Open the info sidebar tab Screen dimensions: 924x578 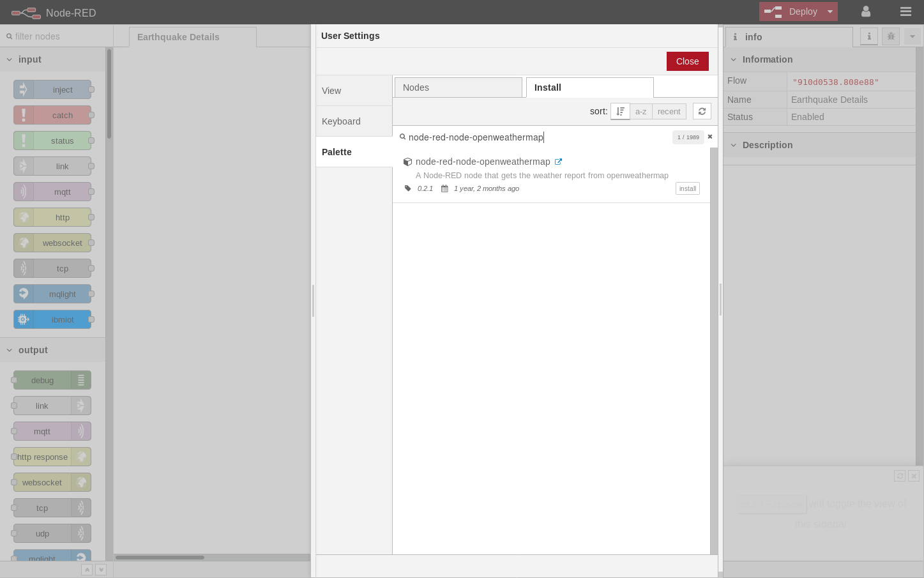coord(789,37)
